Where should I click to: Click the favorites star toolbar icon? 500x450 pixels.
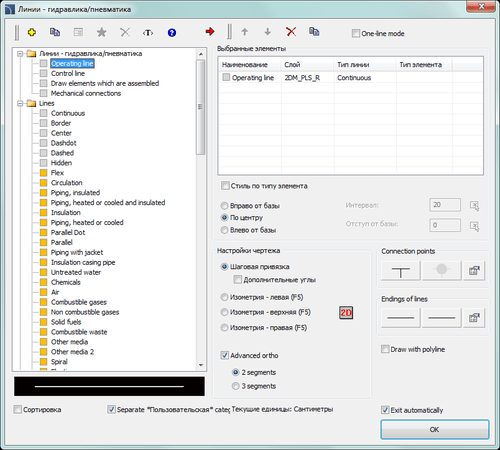(x=101, y=32)
